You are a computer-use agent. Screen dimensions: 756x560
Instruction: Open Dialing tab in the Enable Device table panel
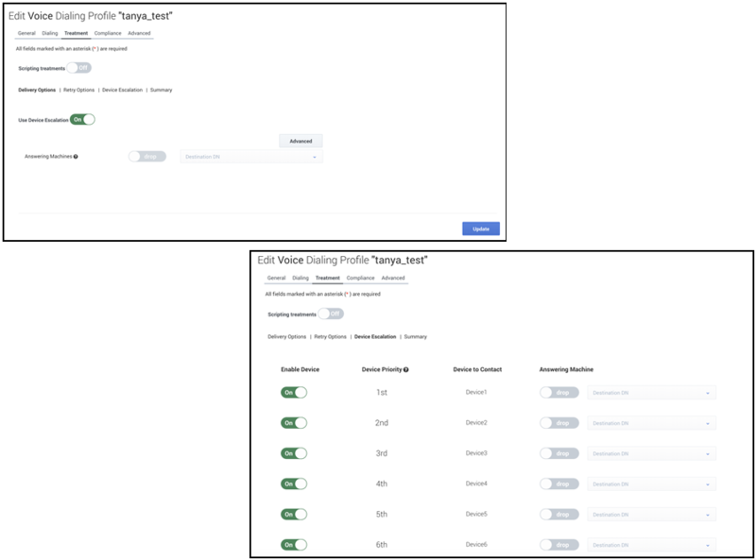301,279
